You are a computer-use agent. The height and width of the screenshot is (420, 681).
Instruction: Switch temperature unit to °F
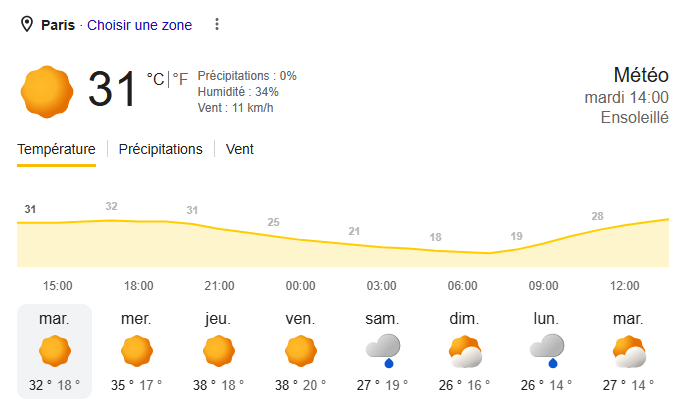pos(180,79)
